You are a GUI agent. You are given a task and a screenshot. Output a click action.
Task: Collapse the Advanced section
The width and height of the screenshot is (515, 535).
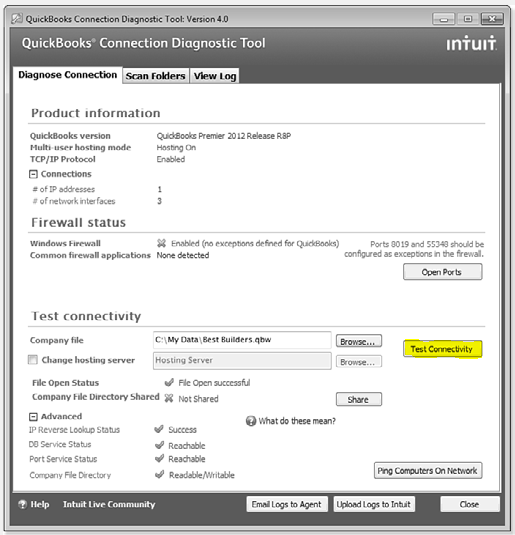pos(33,417)
